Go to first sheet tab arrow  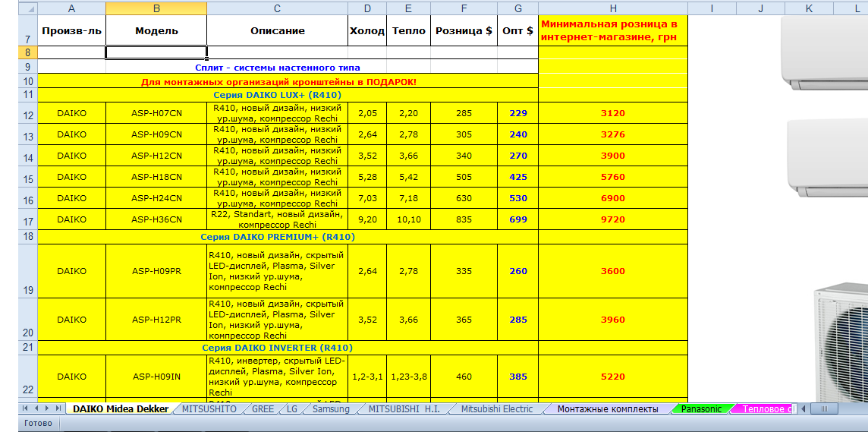point(25,408)
